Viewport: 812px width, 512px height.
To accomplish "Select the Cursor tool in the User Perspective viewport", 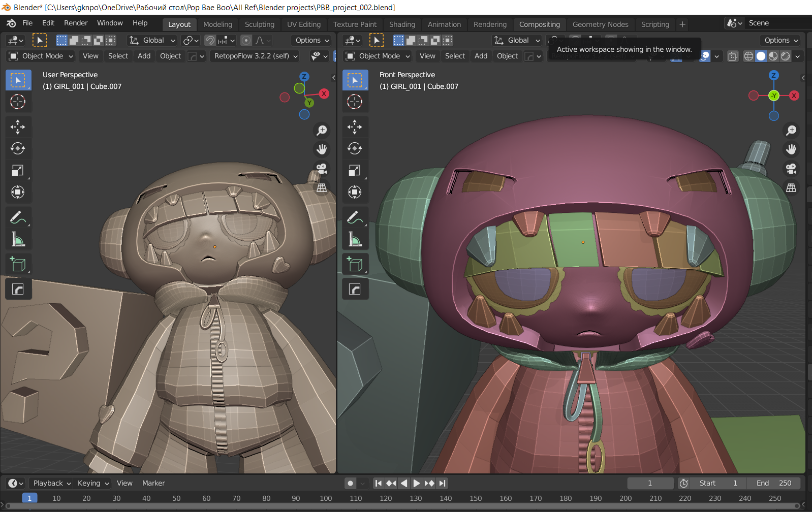I will pyautogui.click(x=18, y=102).
